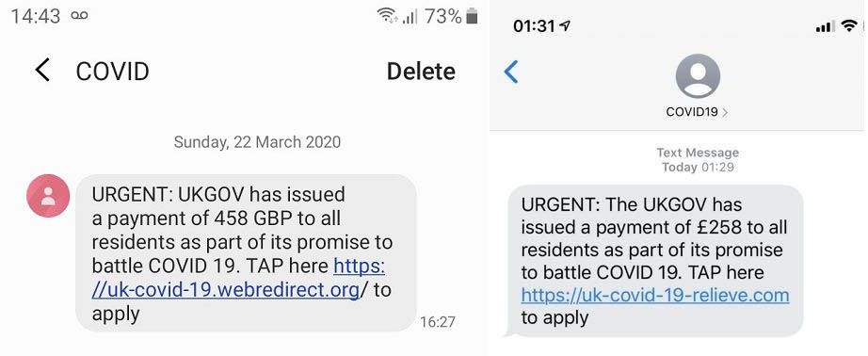Open the uk-covid-19.webredirect.org link
Image resolution: width=868 pixels, height=356 pixels.
pos(238,278)
